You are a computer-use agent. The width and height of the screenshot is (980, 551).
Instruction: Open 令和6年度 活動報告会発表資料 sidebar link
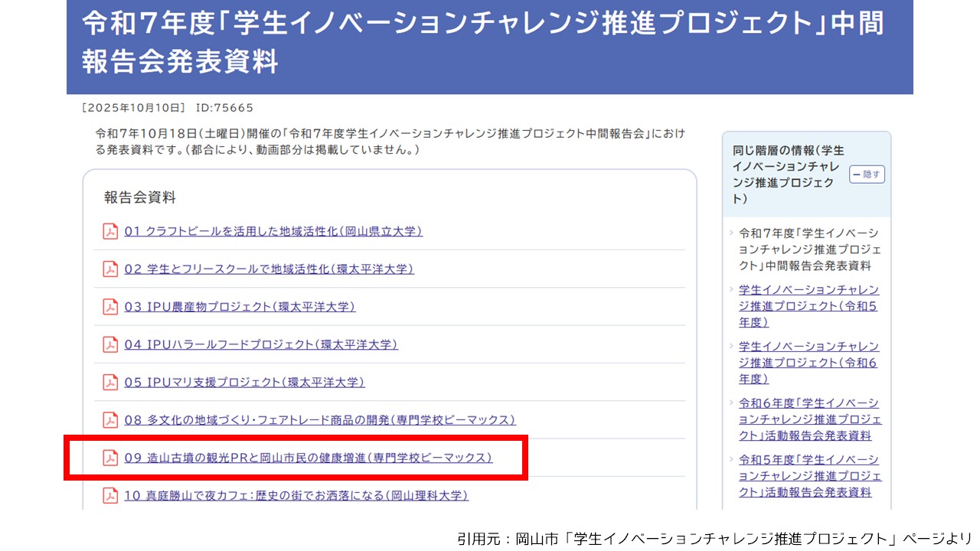pos(809,419)
